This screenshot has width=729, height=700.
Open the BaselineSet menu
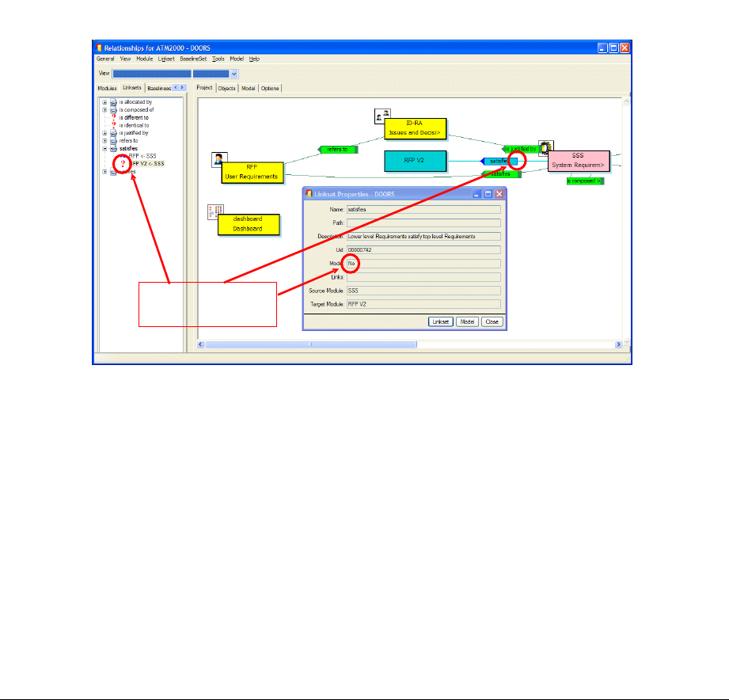[x=193, y=59]
